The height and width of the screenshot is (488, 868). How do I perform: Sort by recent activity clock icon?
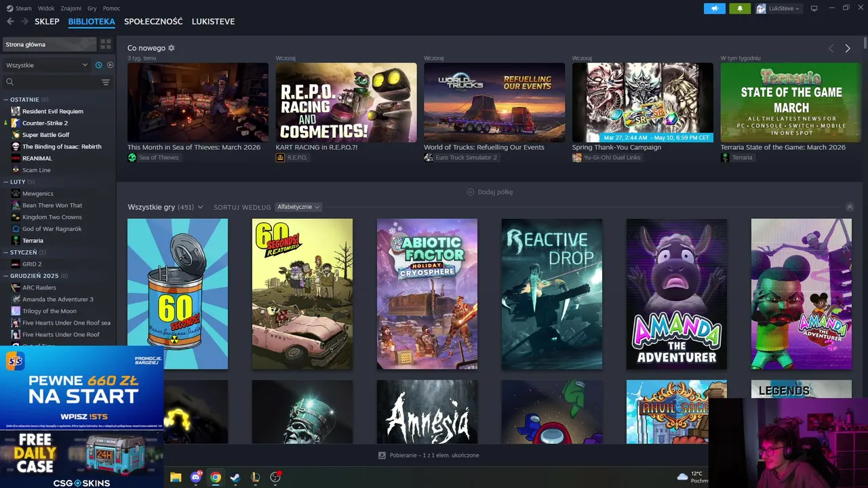tap(99, 65)
